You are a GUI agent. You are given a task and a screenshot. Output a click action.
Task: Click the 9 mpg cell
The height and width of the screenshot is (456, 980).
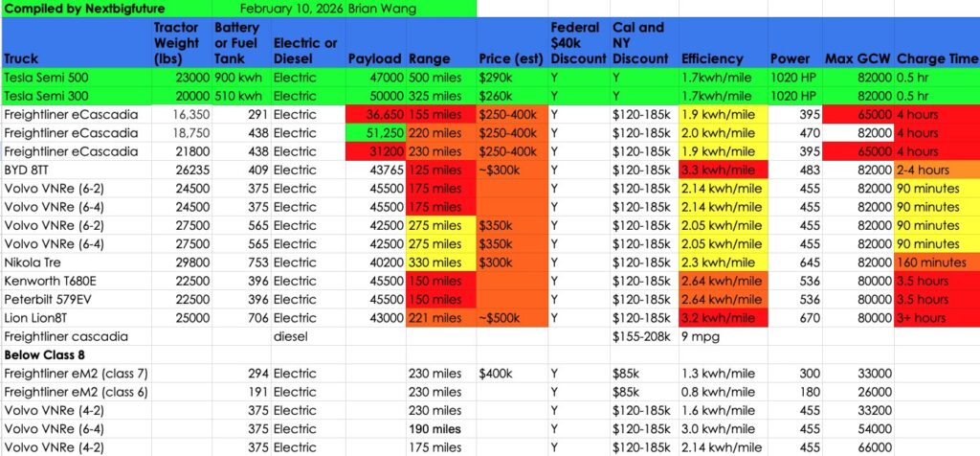(697, 335)
